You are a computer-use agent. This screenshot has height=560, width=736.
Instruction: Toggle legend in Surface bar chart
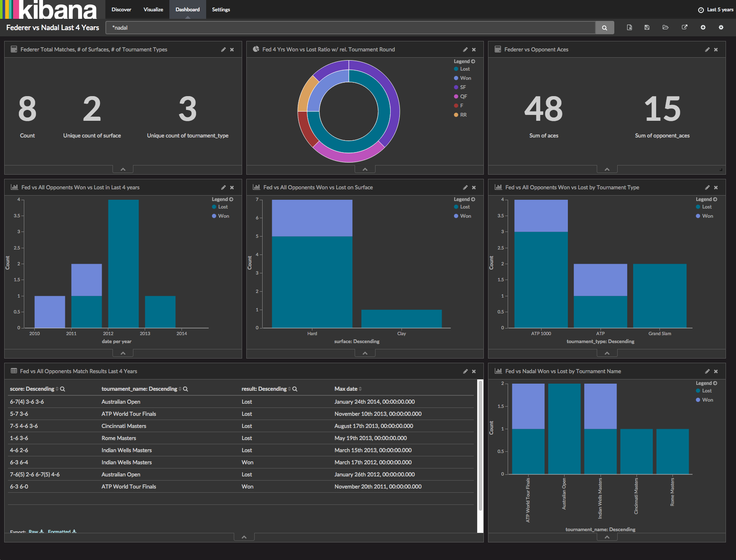pos(464,199)
